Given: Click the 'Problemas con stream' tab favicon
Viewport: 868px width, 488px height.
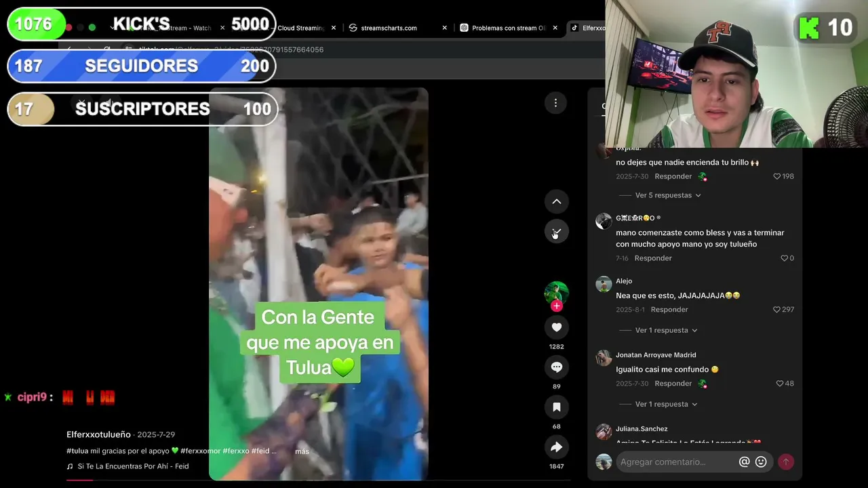Looking at the screenshot, I should click(x=464, y=28).
